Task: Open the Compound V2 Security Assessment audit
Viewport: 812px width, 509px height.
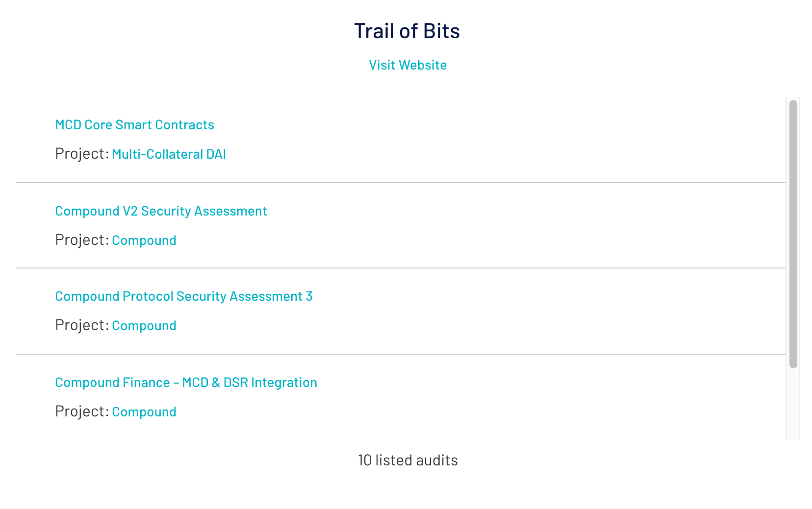Action: tap(161, 211)
